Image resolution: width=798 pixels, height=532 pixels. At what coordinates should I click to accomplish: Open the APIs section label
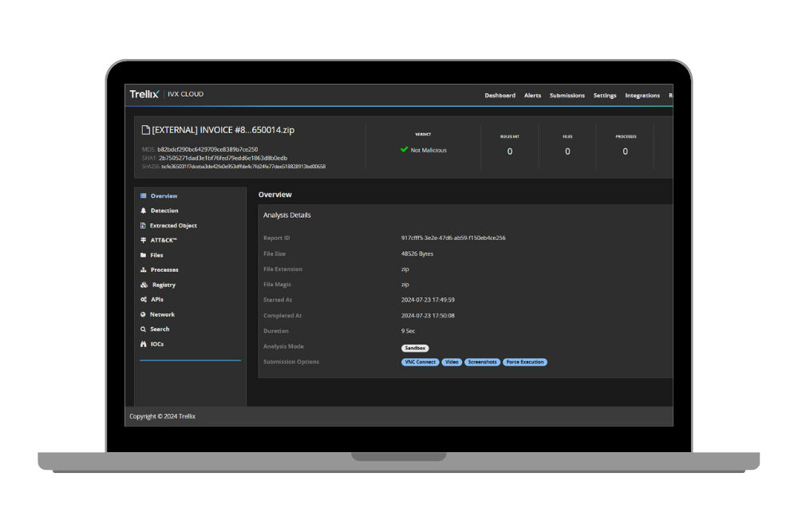(x=157, y=300)
